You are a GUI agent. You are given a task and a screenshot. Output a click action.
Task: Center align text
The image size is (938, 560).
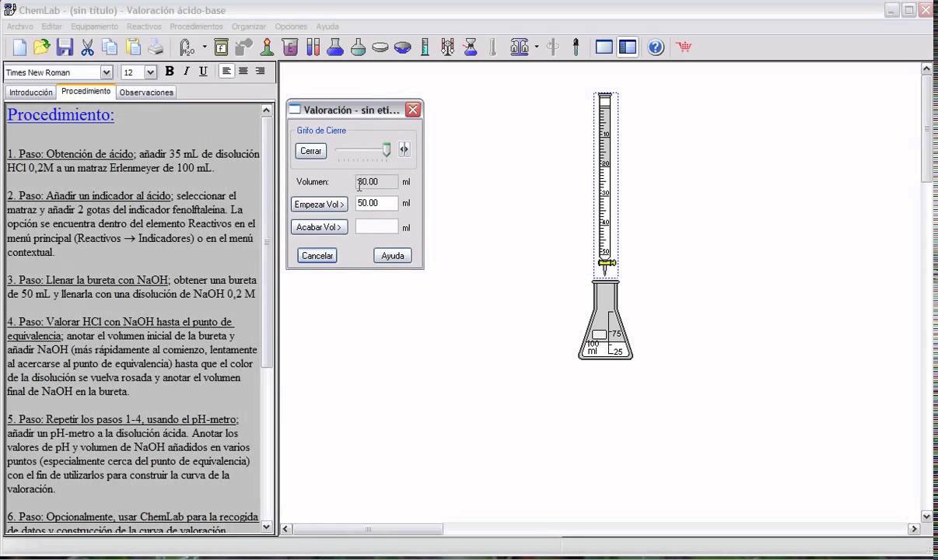[x=243, y=72]
